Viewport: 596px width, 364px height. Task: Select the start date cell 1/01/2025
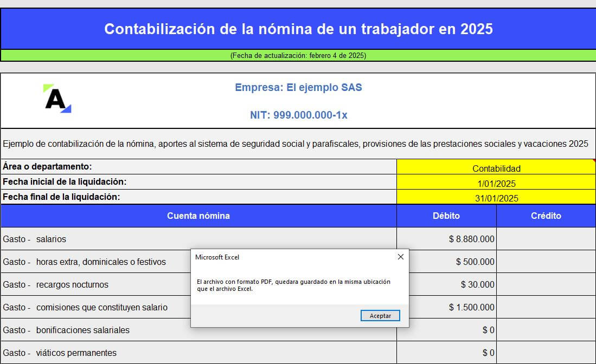[496, 182]
